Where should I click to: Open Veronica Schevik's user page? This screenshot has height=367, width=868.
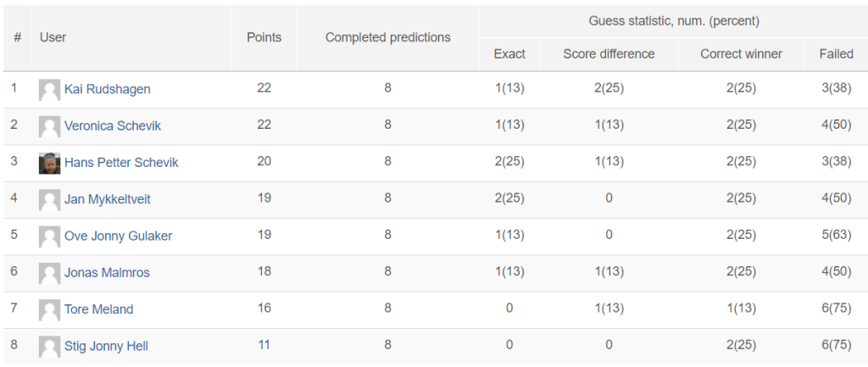pyautogui.click(x=113, y=125)
